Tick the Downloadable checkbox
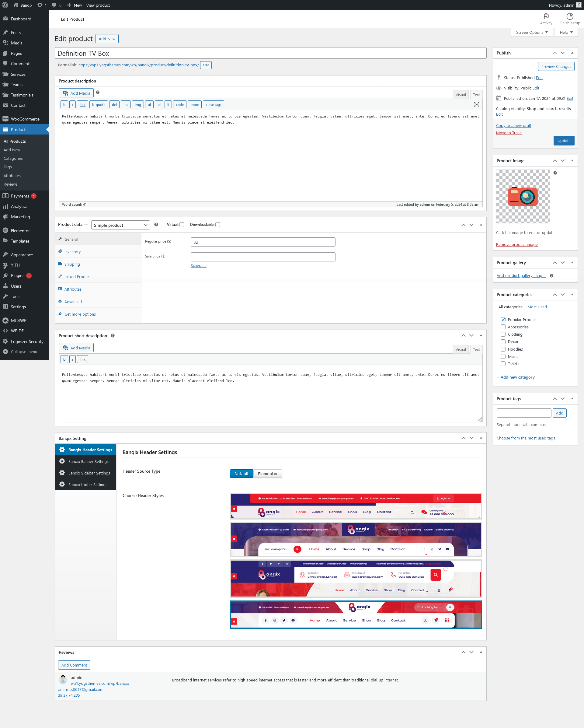Screen dimensions: 584x728 218,225
